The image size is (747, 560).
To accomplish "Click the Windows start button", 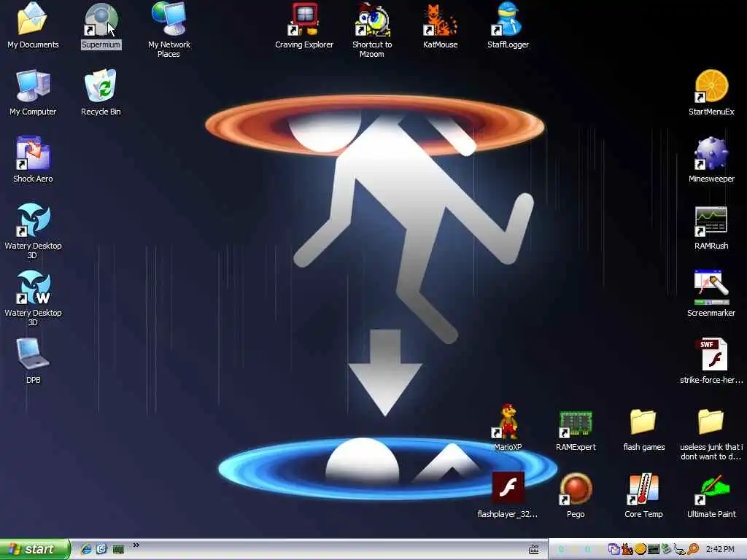I will (x=35, y=549).
